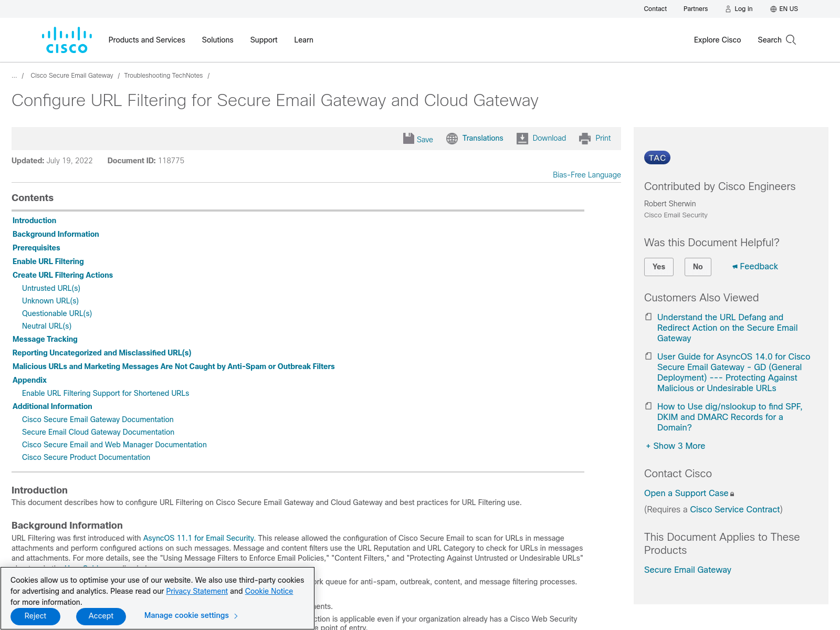Image resolution: width=840 pixels, height=630 pixels.
Task: Click Partners in top bar
Action: click(x=696, y=9)
